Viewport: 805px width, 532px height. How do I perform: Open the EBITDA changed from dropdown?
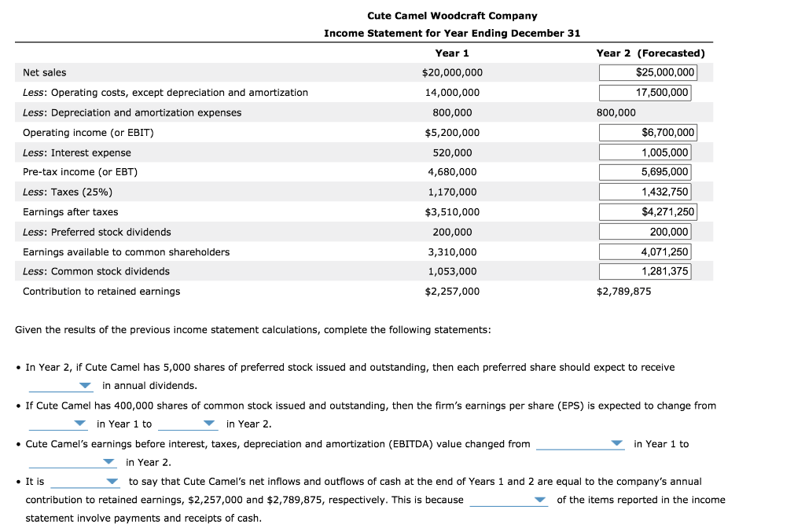pos(580,443)
